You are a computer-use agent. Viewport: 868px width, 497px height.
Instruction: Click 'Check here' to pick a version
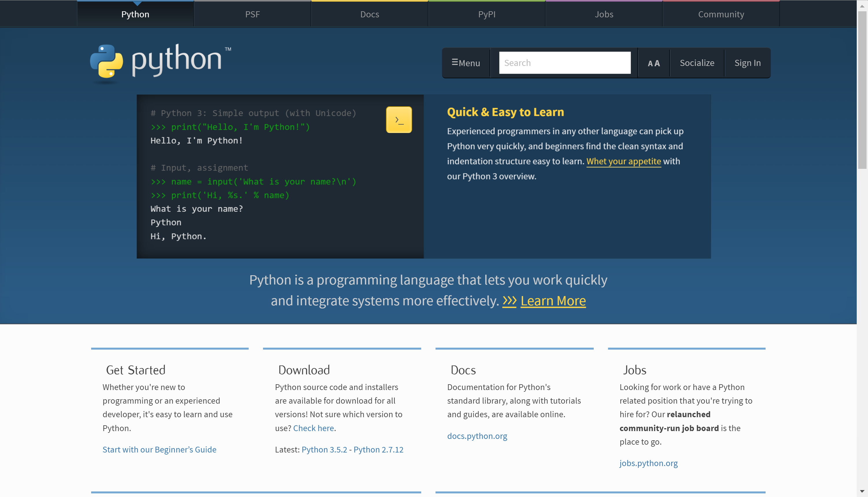pyautogui.click(x=313, y=428)
